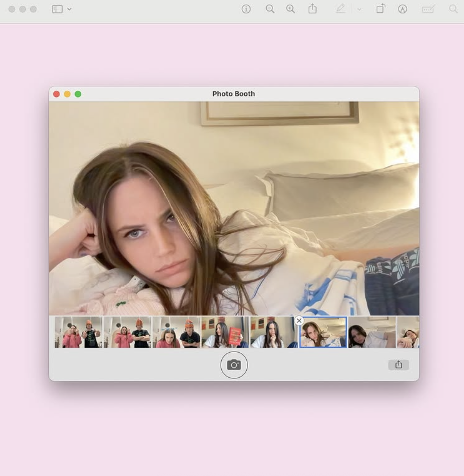464x476 pixels.
Task: Select the thumbnail with hand on chin
Action: click(x=274, y=332)
